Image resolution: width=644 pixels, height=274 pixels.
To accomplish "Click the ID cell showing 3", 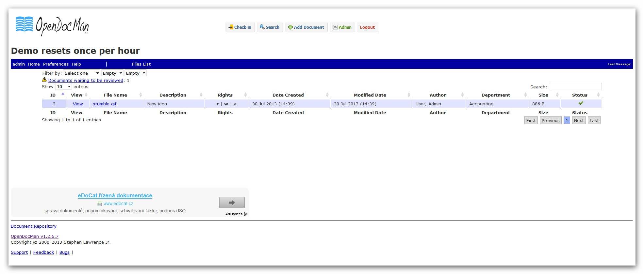I will pos(54,104).
